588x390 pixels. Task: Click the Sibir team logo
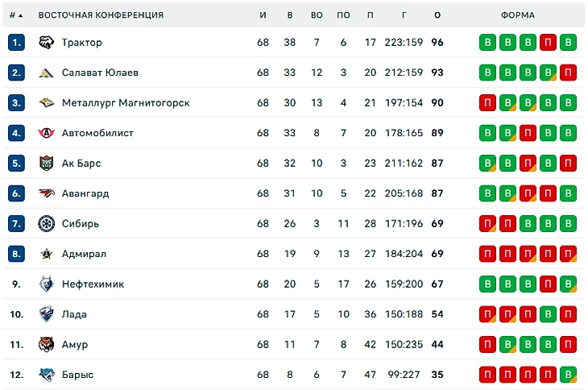(x=46, y=224)
